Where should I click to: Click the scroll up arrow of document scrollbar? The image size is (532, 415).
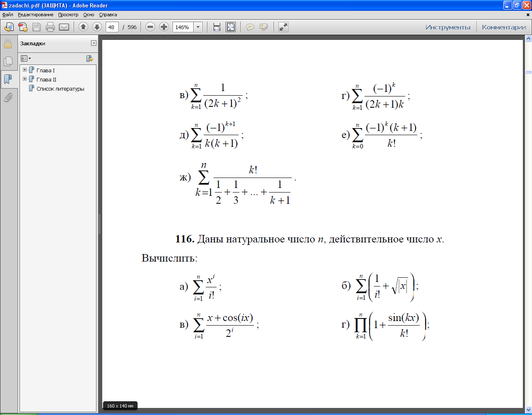click(x=529, y=39)
